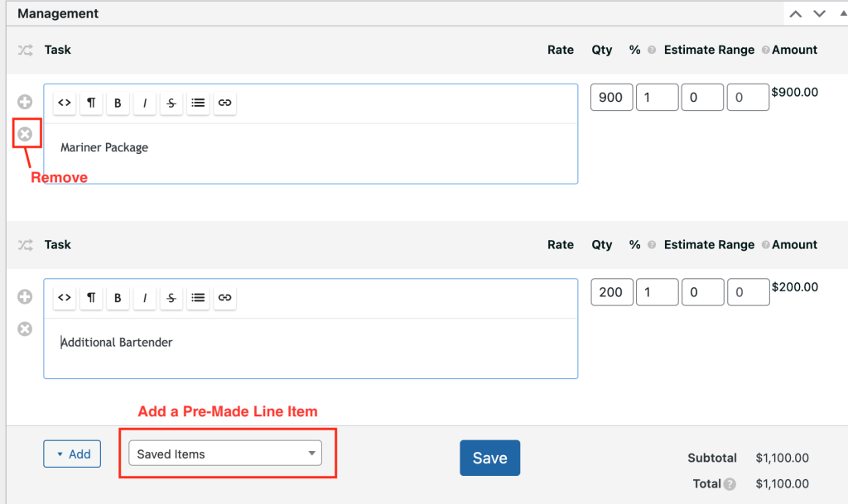Click paragraph icon in Additional Bartender editor
Viewport: 848px width, 504px height.
91,298
